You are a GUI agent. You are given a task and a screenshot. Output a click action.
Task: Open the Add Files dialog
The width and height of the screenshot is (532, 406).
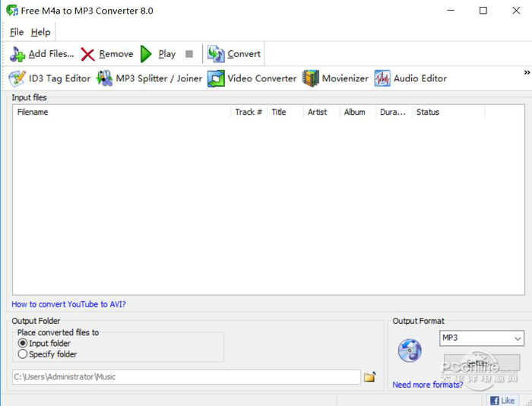pyautogui.click(x=41, y=54)
